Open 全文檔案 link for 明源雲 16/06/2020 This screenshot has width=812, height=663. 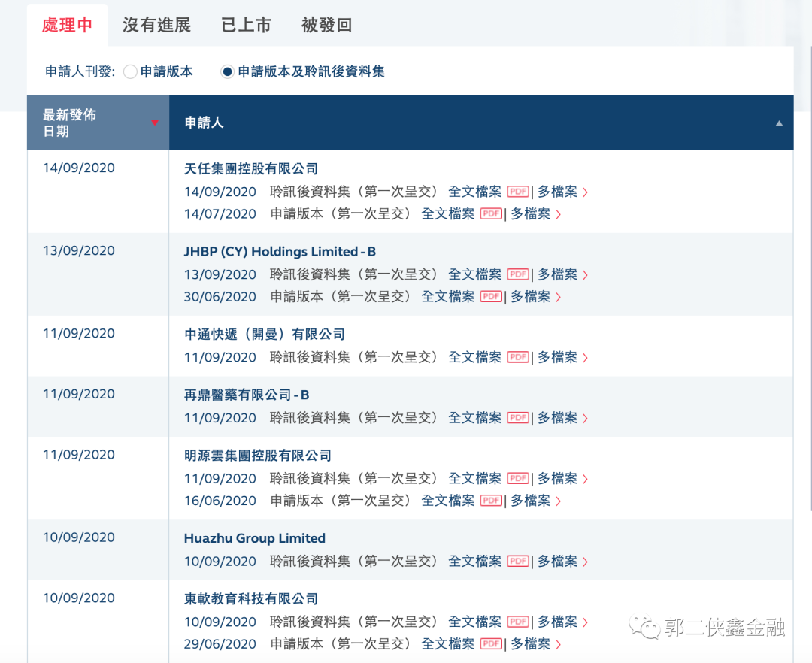[x=448, y=501]
